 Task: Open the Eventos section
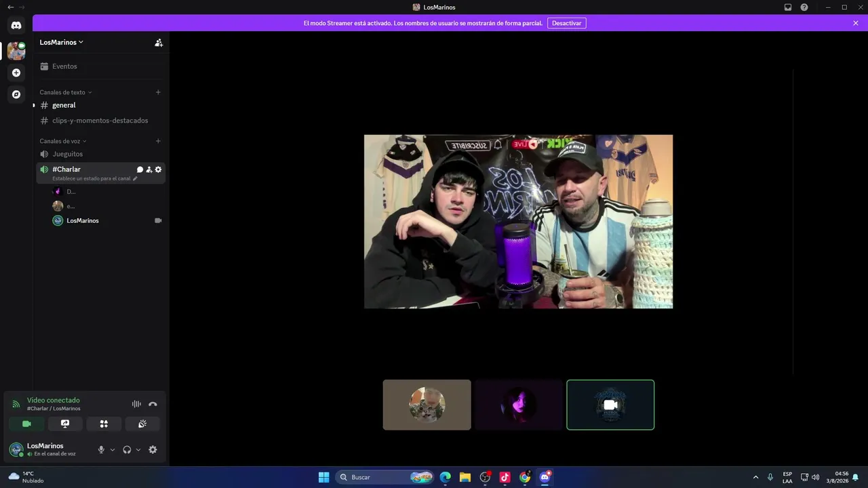[100, 66]
